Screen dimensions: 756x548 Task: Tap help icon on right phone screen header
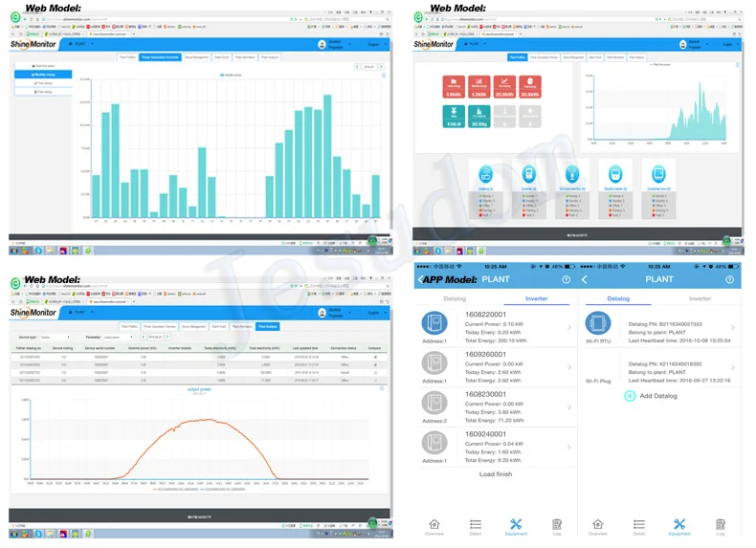pos(730,279)
